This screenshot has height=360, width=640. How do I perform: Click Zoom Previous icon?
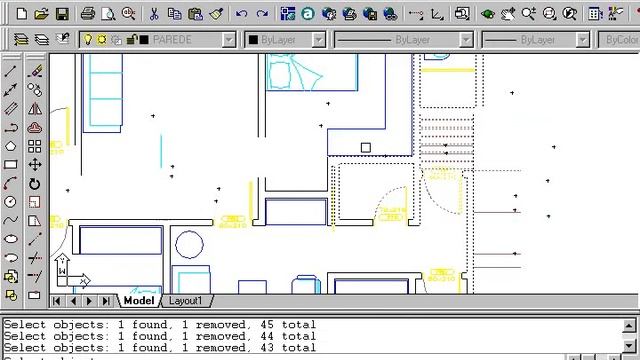(x=570, y=14)
